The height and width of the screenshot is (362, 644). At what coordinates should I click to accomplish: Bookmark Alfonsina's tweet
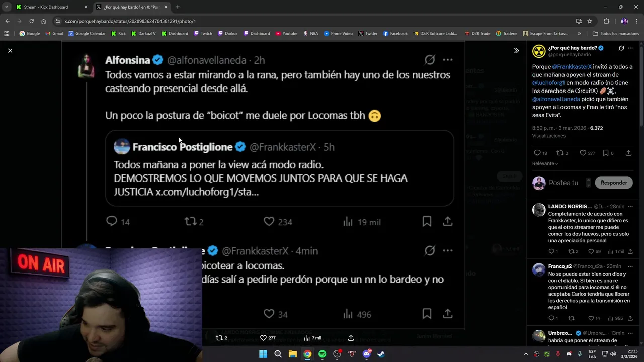coord(427,222)
